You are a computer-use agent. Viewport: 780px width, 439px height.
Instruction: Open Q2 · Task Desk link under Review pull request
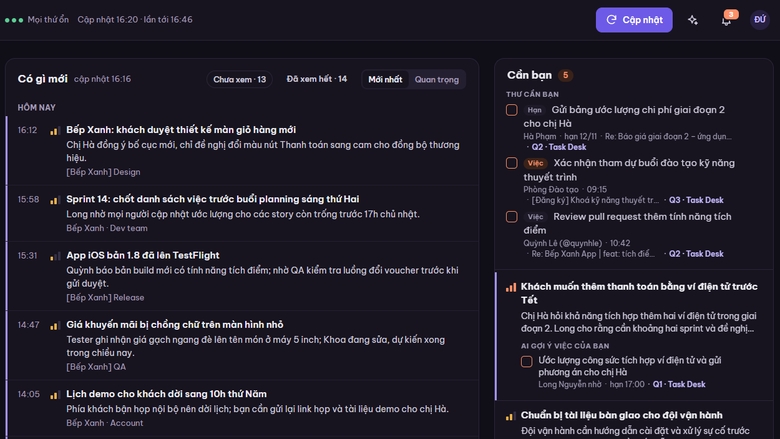tap(696, 254)
